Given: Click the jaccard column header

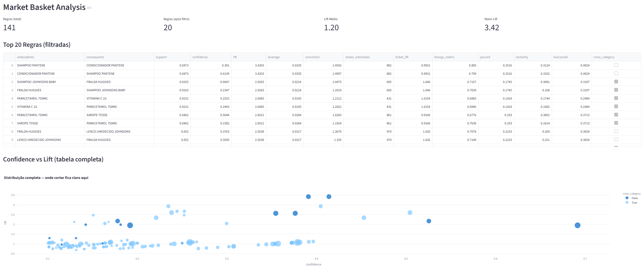Looking at the screenshot, I should [x=496, y=57].
